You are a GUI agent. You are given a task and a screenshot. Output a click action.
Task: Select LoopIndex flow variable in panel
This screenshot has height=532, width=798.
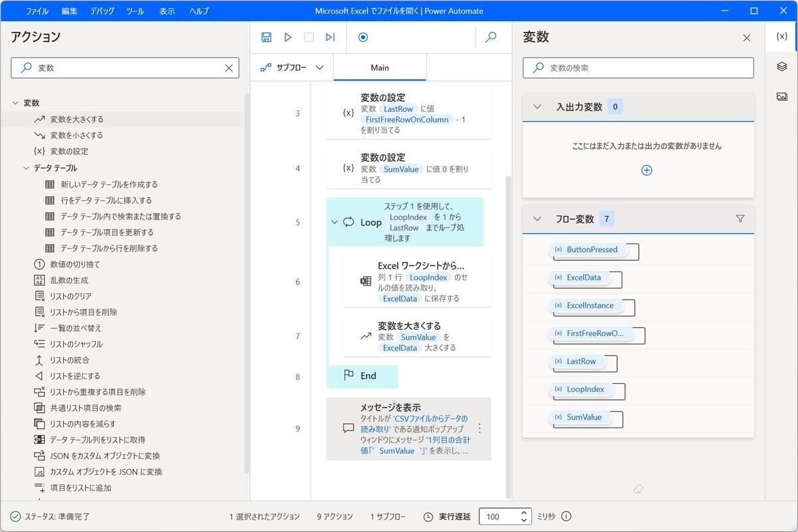tap(580, 389)
